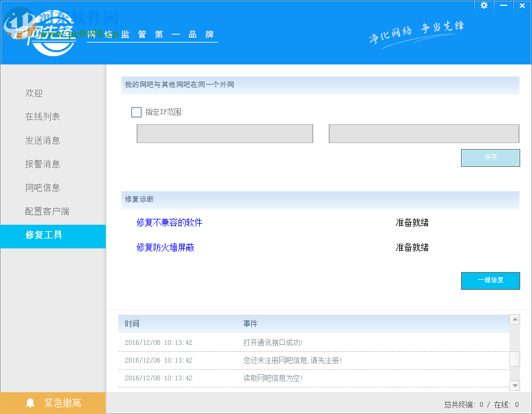Enable the 指定IP范围 checkbox
The image size is (532, 414).
[x=136, y=112]
